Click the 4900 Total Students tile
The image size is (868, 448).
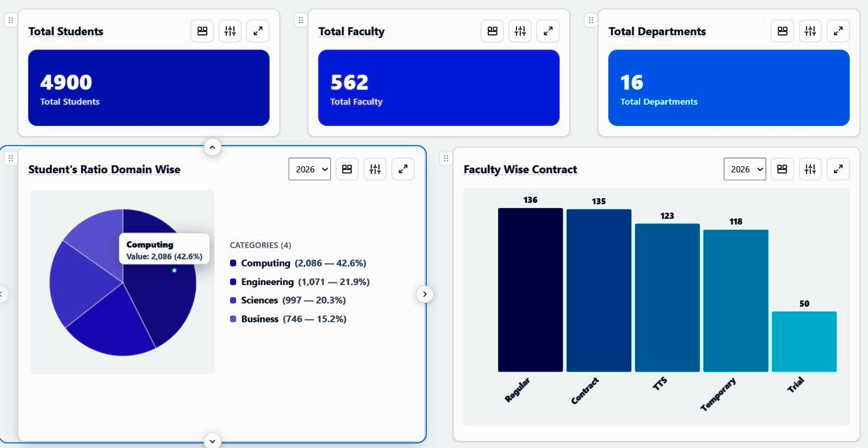click(x=149, y=88)
